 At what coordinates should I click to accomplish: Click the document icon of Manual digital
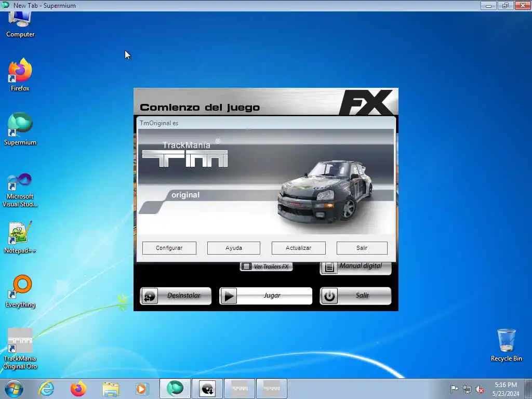329,268
